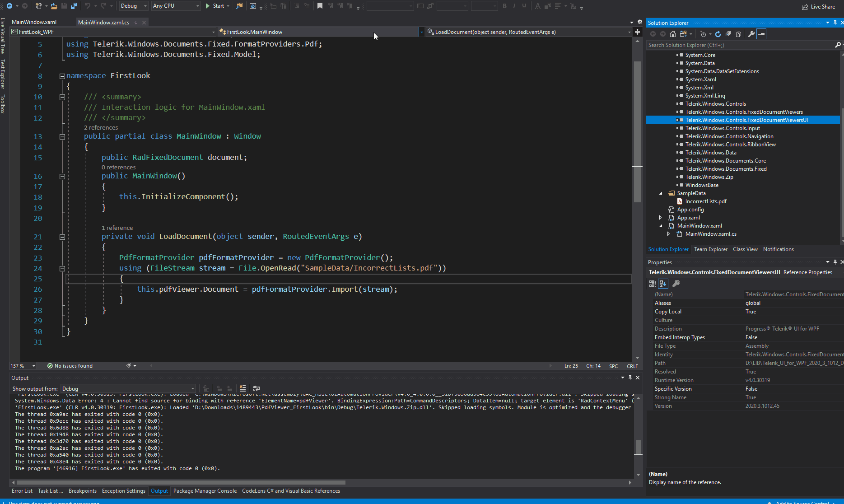Expand the MainWindow.xaml.cs tree node
The height and width of the screenshot is (504, 844).
[669, 234]
